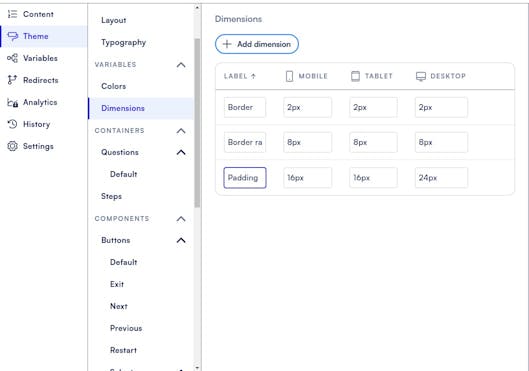The width and height of the screenshot is (529, 371).
Task: Go to Redirects
Action: point(44,80)
